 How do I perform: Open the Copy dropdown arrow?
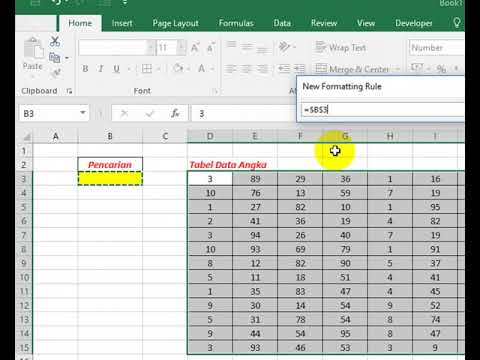[x=67, y=59]
